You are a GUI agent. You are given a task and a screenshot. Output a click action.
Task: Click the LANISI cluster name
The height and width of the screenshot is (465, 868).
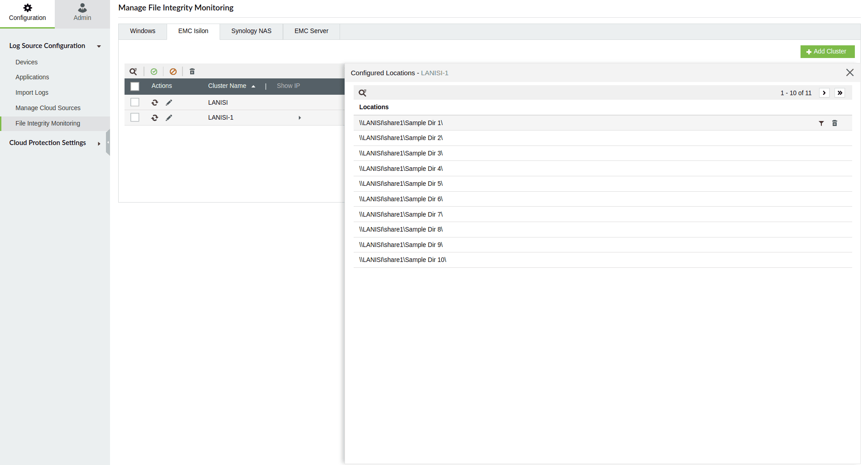218,103
